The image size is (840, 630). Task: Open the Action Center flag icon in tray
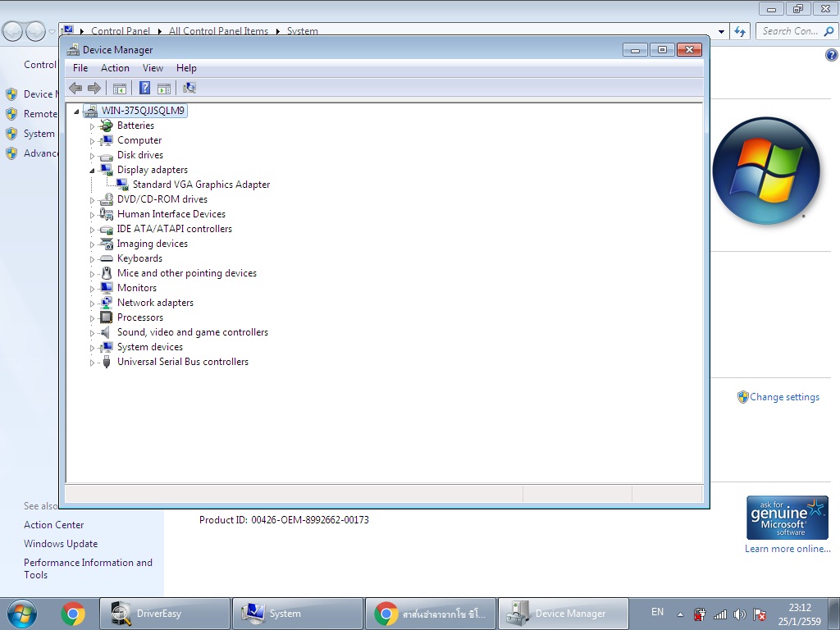(759, 614)
